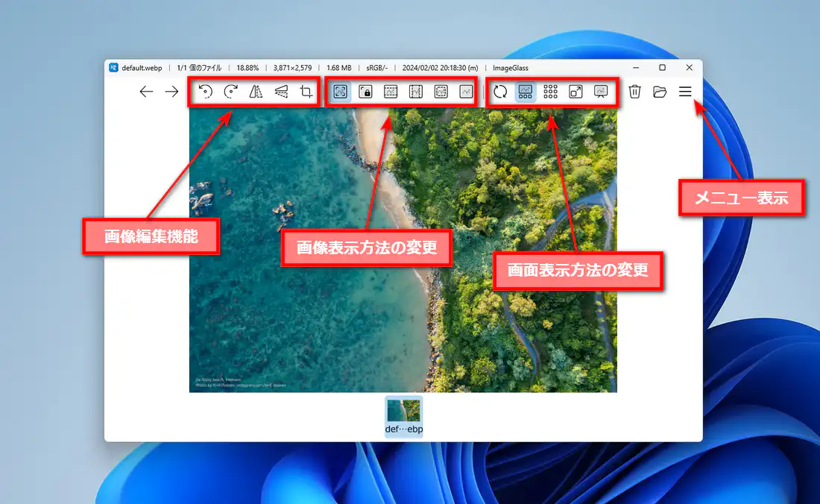This screenshot has height=504, width=820.
Task: Enable Lock zoom ratio mode
Action: click(365, 92)
